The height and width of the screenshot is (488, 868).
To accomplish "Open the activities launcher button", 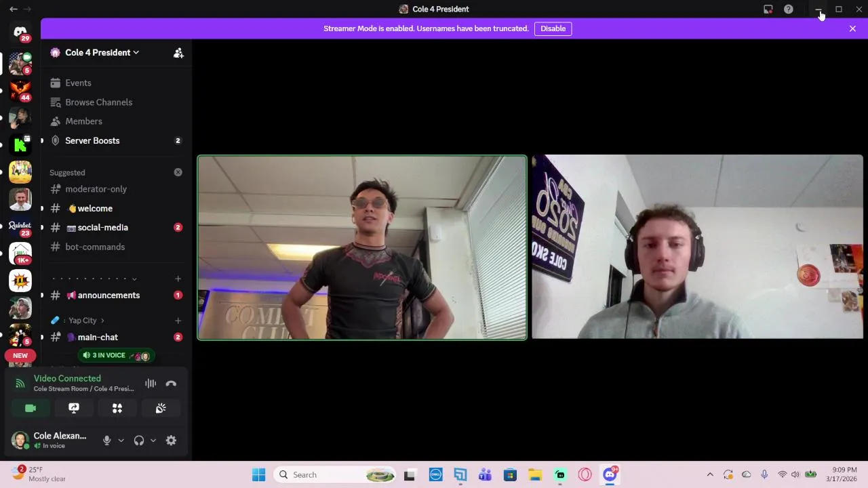I will (x=117, y=408).
